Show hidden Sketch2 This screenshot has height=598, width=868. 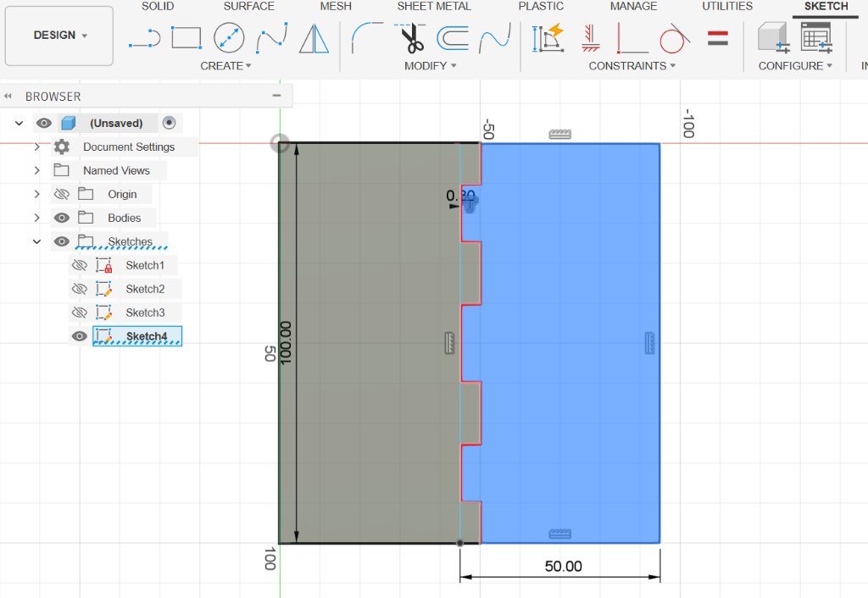pyautogui.click(x=79, y=289)
